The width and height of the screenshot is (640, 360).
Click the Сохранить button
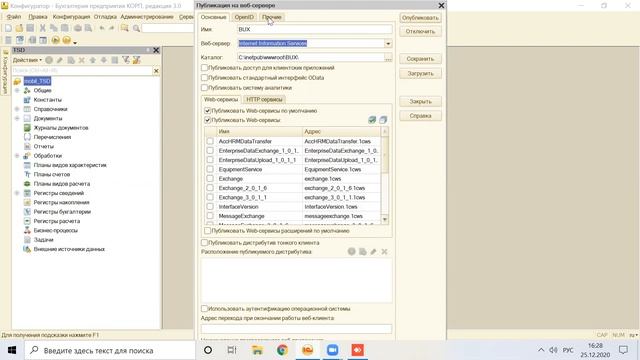420,59
